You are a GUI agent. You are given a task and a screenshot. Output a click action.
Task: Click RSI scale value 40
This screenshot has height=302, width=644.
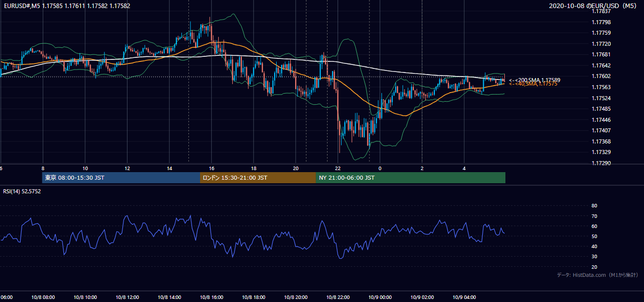click(x=594, y=246)
